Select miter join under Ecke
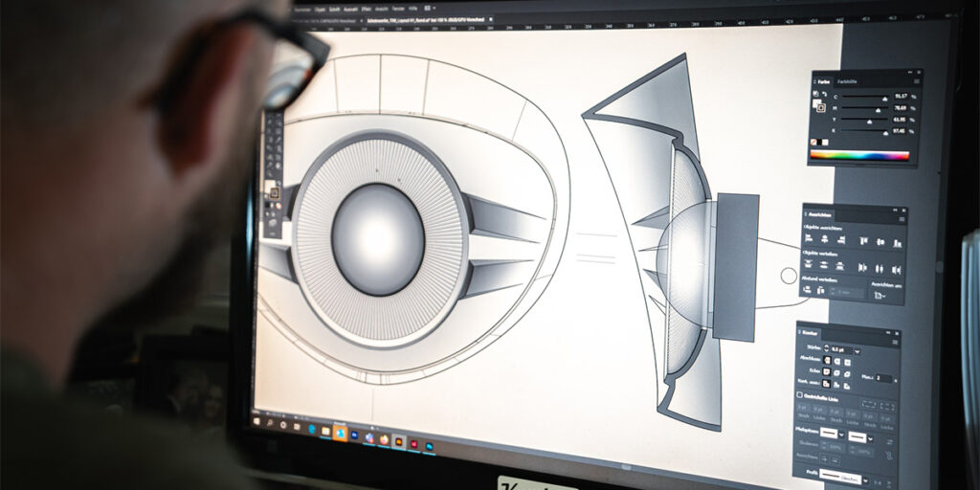The height and width of the screenshot is (490, 980). (827, 371)
